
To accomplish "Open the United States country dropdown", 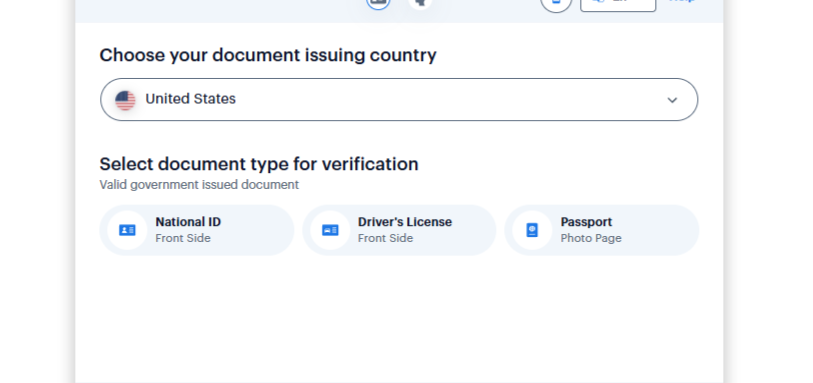I will 399,100.
